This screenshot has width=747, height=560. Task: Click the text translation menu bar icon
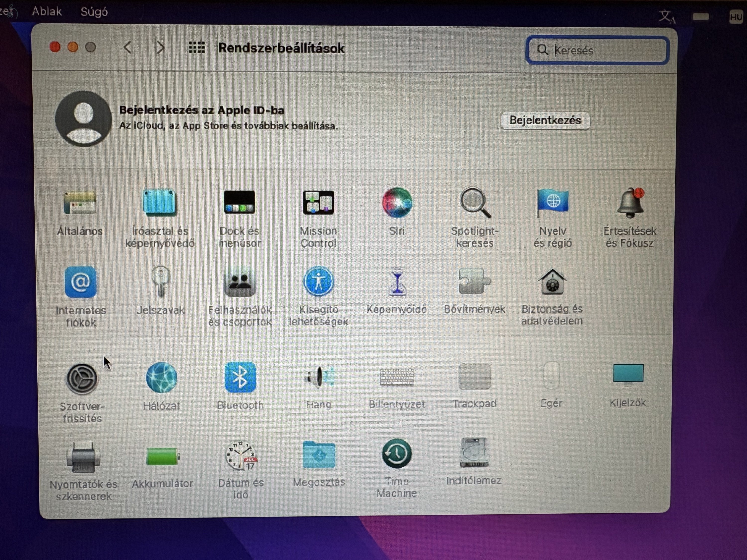(x=667, y=16)
